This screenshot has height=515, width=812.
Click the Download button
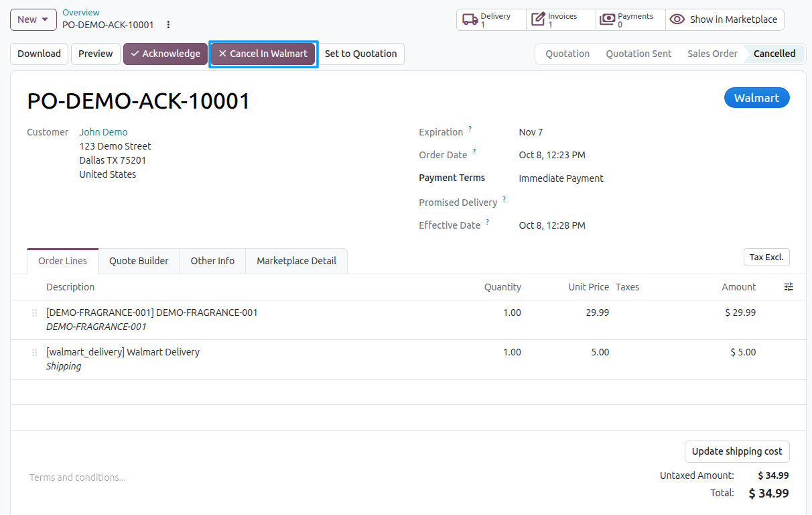coord(39,54)
